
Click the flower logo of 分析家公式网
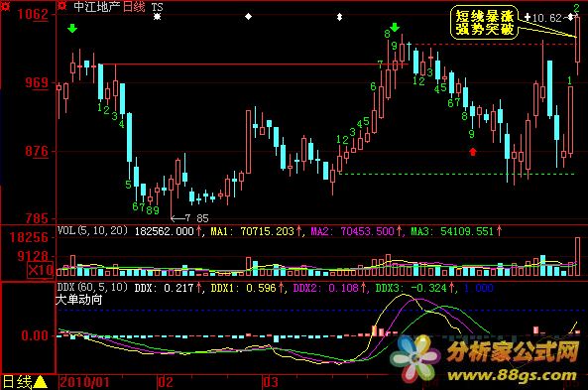pyautogui.click(x=415, y=357)
